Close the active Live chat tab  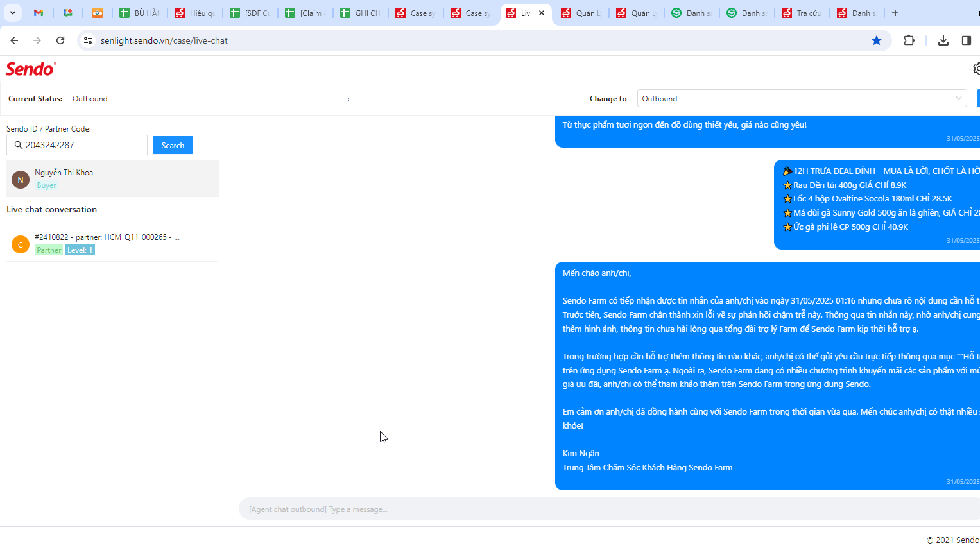tap(542, 13)
